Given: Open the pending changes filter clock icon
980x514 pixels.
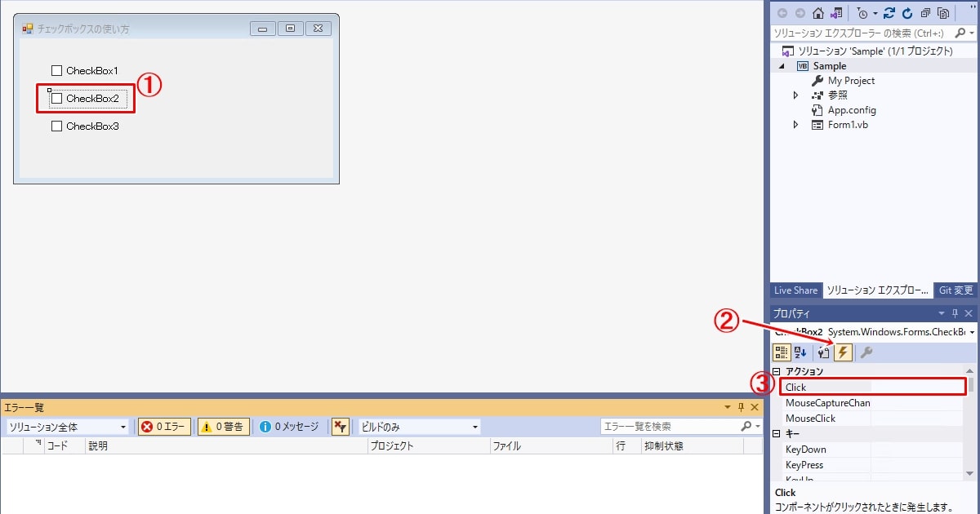Looking at the screenshot, I should 862,13.
